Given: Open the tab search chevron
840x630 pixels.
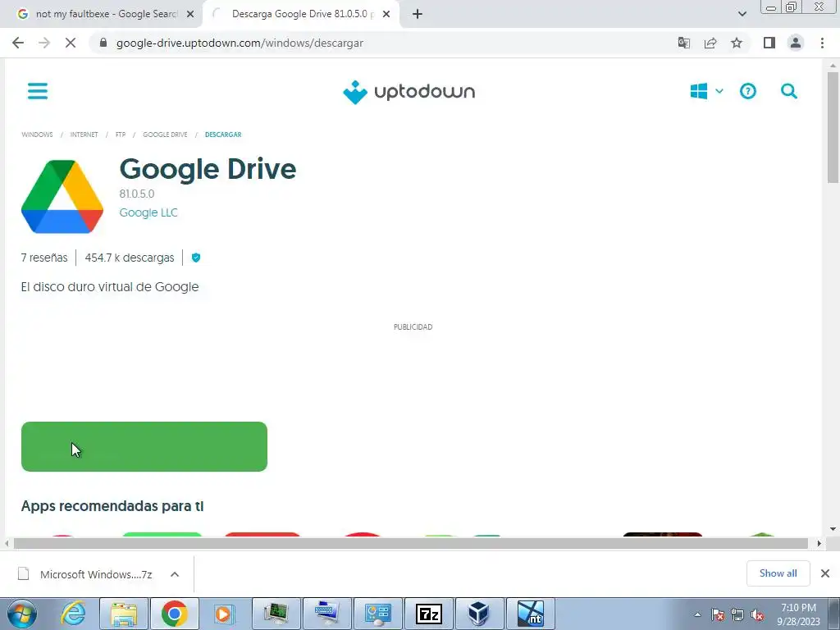Looking at the screenshot, I should click(x=742, y=14).
